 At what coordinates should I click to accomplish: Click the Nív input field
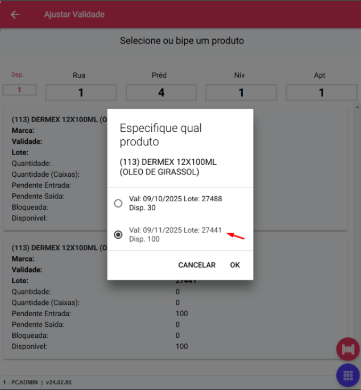coord(241,92)
